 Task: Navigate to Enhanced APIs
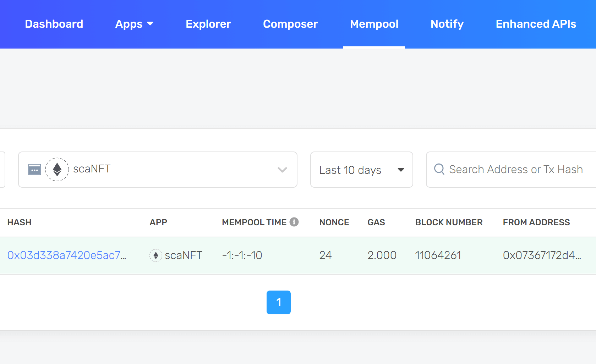click(x=536, y=24)
